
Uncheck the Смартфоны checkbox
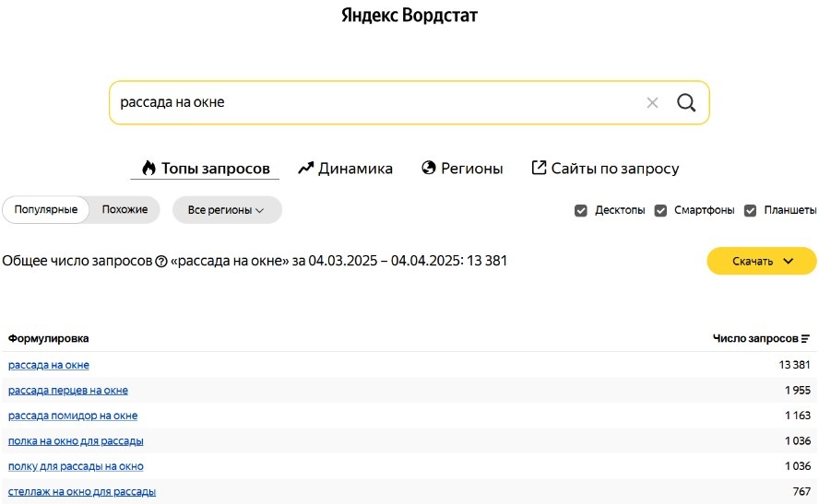(660, 210)
